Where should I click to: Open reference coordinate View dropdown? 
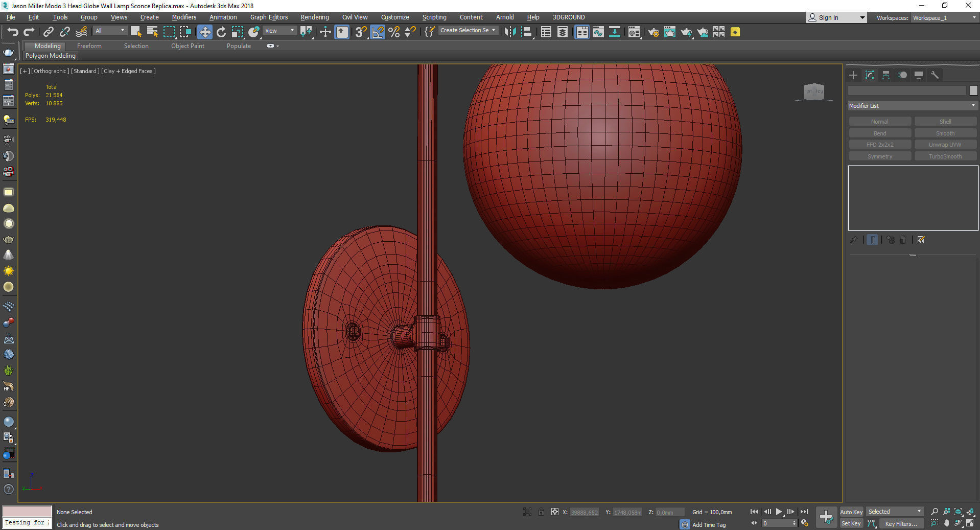click(x=279, y=31)
